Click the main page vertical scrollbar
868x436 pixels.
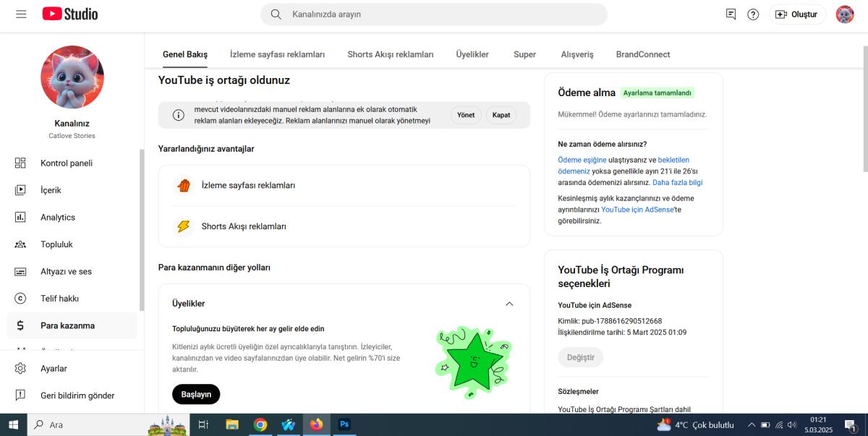pos(864,108)
